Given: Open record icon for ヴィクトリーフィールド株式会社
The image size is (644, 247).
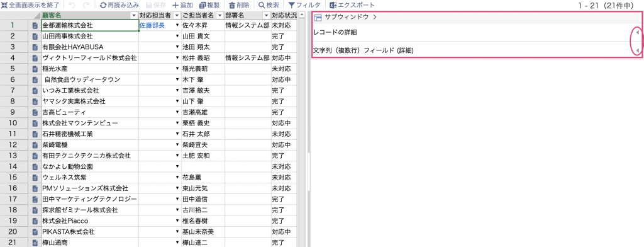Looking at the screenshot, I should [35, 58].
